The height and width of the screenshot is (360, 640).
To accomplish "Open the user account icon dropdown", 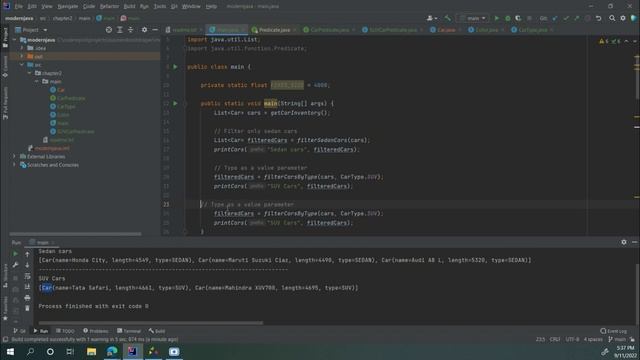I will [x=431, y=18].
